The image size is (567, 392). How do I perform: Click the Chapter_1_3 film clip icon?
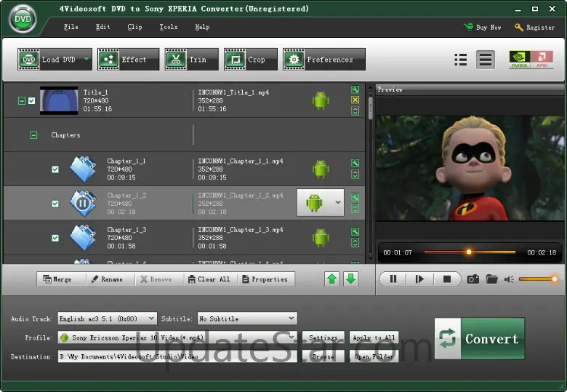[83, 238]
